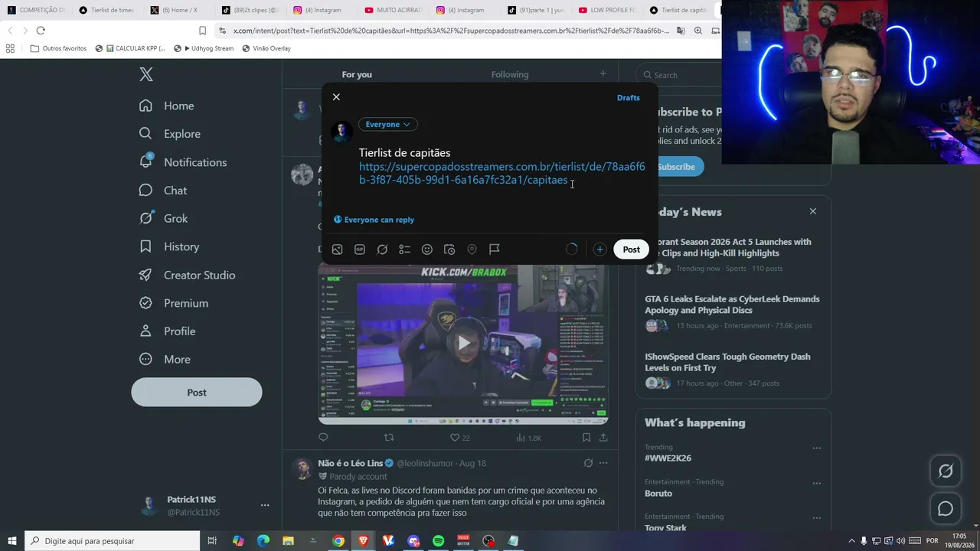Add a GIF to the post
Screen dimensions: 980x551
pyautogui.click(x=360, y=249)
